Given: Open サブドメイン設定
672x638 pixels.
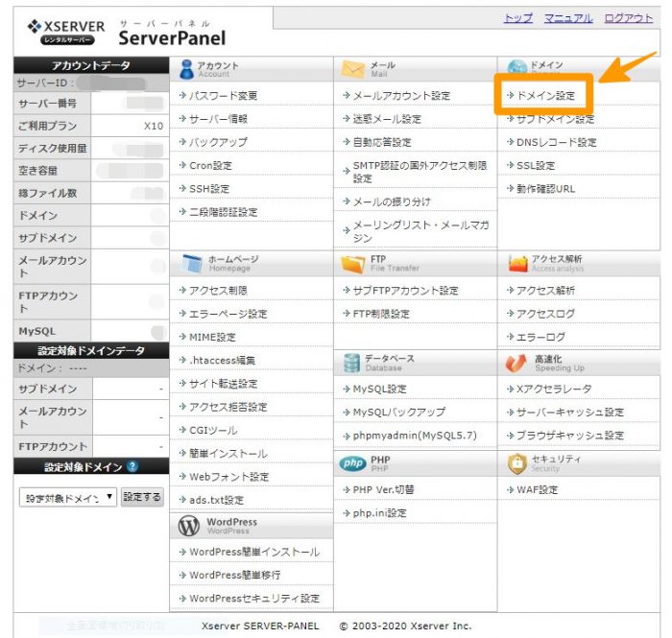Looking at the screenshot, I should pos(556,119).
